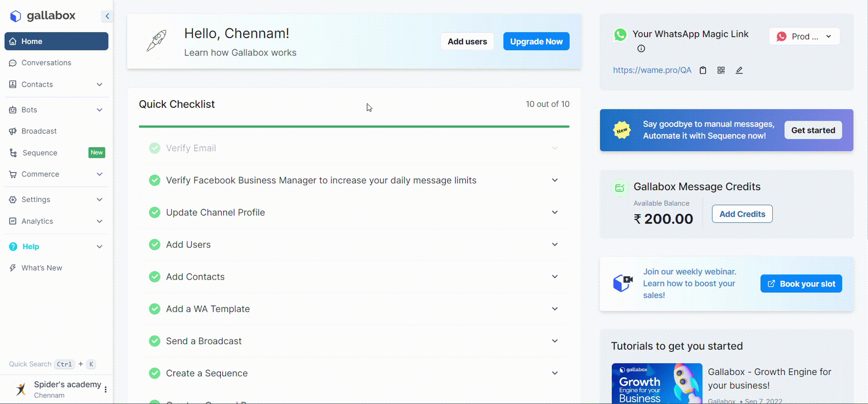Click the Book your slot button
Screen dimensions: 868x404
tap(801, 283)
